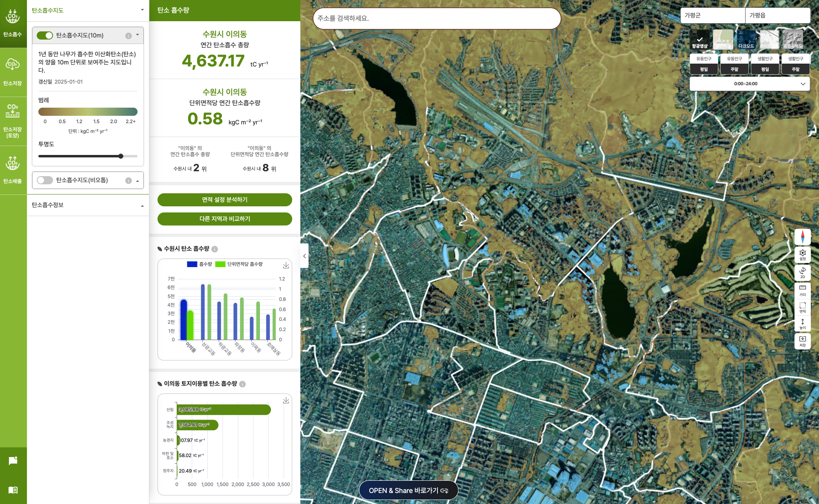
Task: Turn off 탄소흡수지도(10m) layer toggle
Action: pos(45,35)
